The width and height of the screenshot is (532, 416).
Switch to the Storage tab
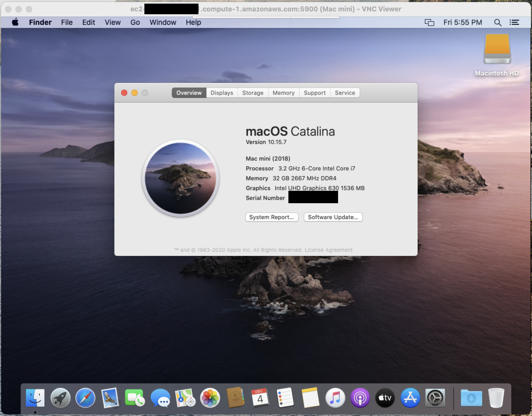point(253,93)
